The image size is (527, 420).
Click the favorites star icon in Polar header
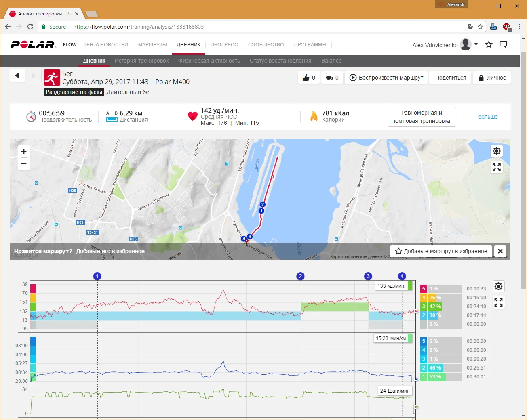(489, 44)
